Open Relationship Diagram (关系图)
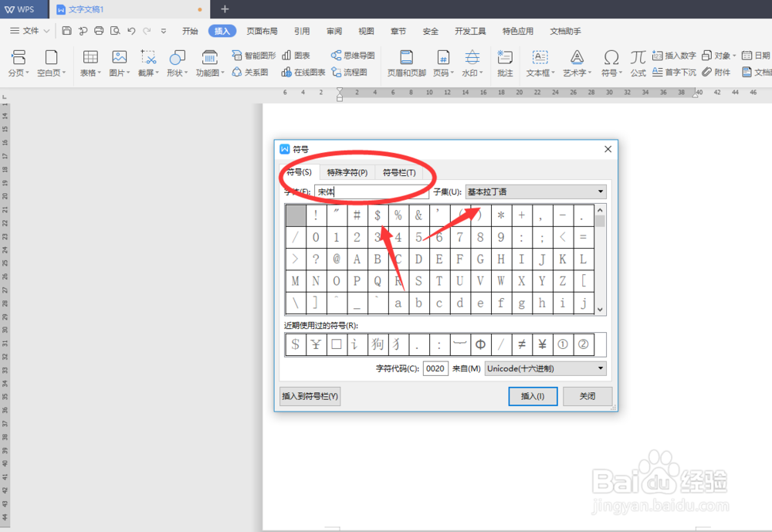The image size is (772, 532). click(x=250, y=73)
